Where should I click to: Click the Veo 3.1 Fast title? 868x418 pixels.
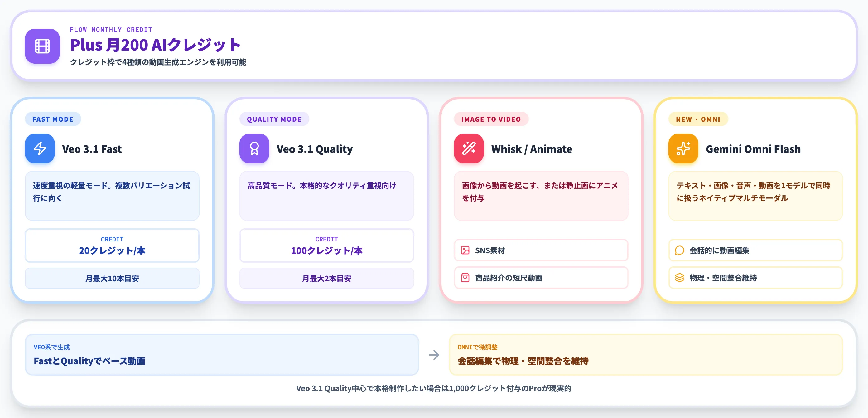click(92, 149)
